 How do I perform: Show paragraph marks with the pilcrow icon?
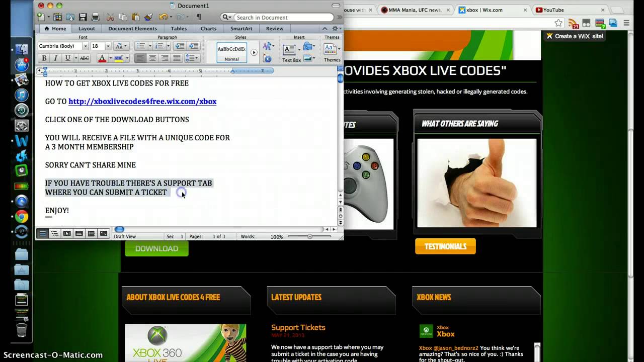click(199, 17)
